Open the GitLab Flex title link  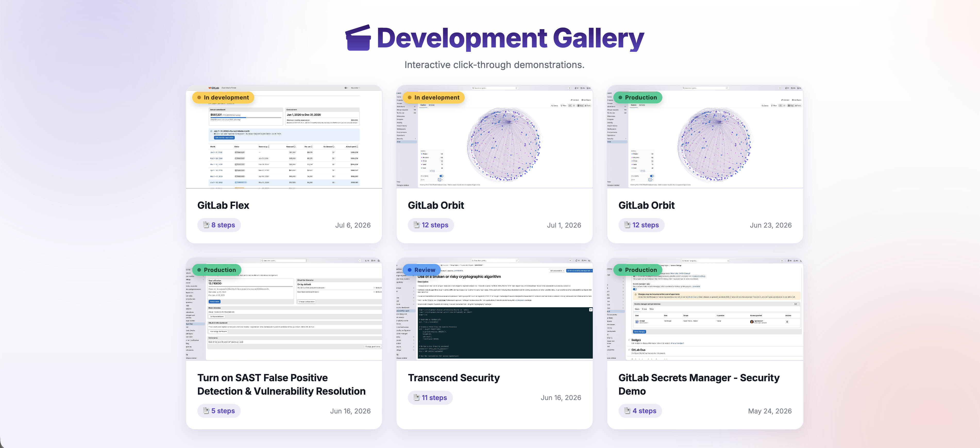(223, 205)
